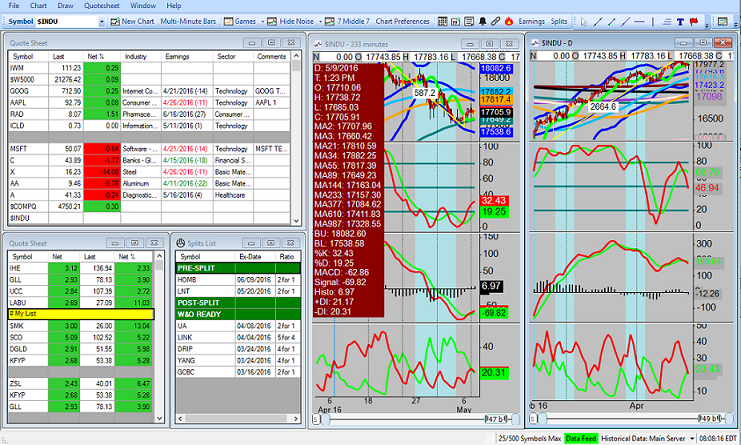
Task: Select the MSFT row symbol
Action: pos(28,148)
